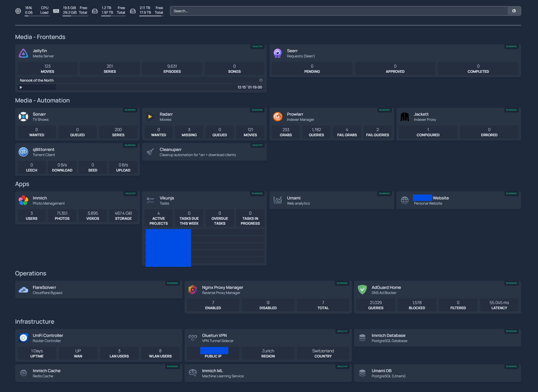
Task: Open the Immich pinwheel icon
Action: [24, 200]
